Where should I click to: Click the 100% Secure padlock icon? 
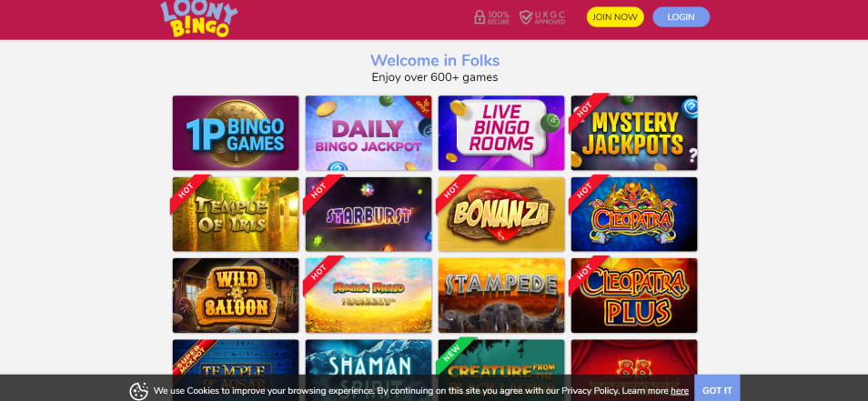pyautogui.click(x=479, y=17)
